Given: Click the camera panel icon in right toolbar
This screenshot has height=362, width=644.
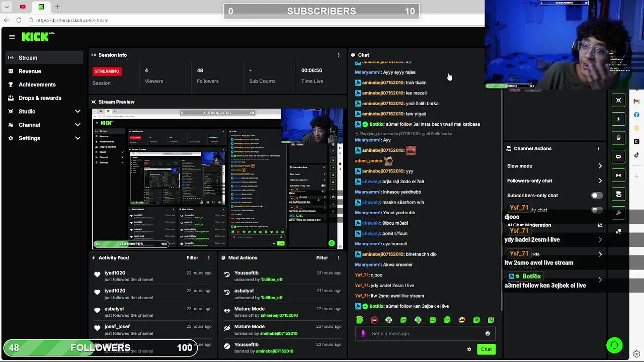Looking at the screenshot, I should click(x=618, y=194).
